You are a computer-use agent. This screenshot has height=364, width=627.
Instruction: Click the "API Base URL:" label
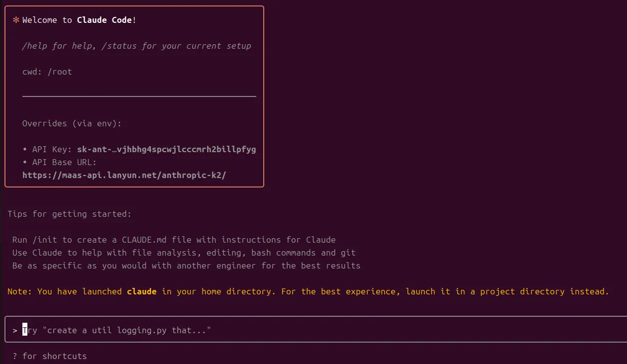coord(64,162)
